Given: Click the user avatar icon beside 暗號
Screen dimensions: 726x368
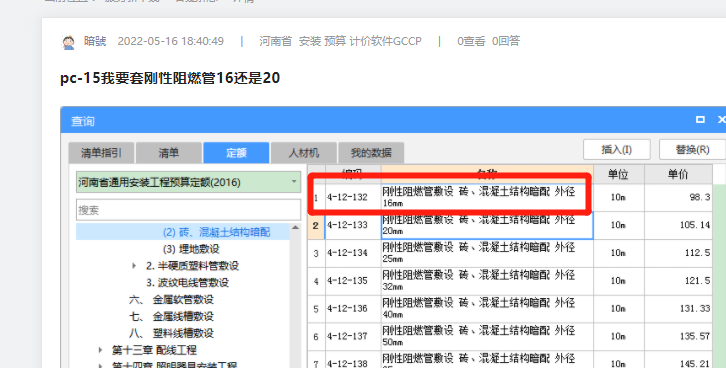Looking at the screenshot, I should pos(69,42).
